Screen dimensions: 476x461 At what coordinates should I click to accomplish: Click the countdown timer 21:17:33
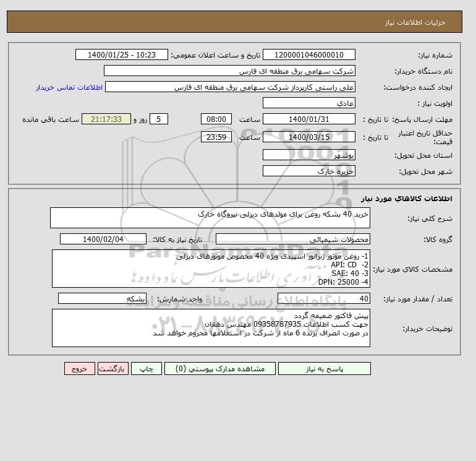[106, 119]
